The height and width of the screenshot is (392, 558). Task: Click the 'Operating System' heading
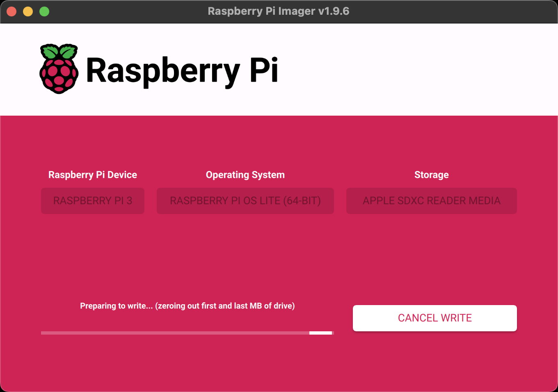(245, 175)
